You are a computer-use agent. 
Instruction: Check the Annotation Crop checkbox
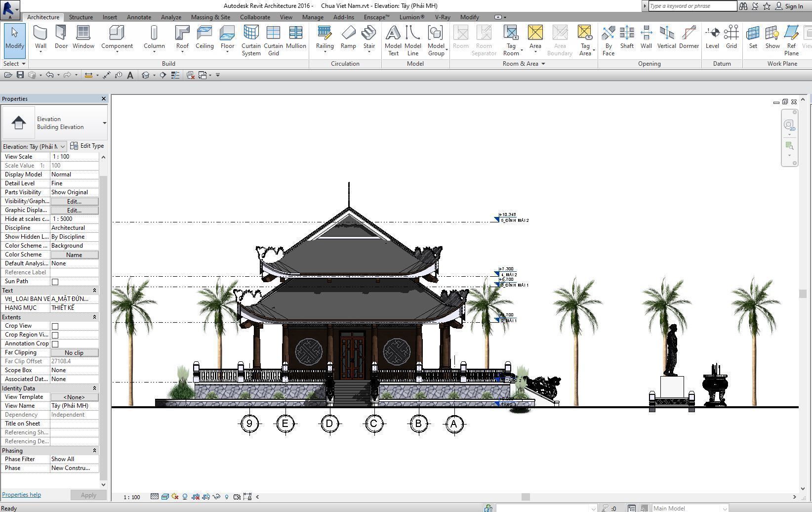(55, 344)
